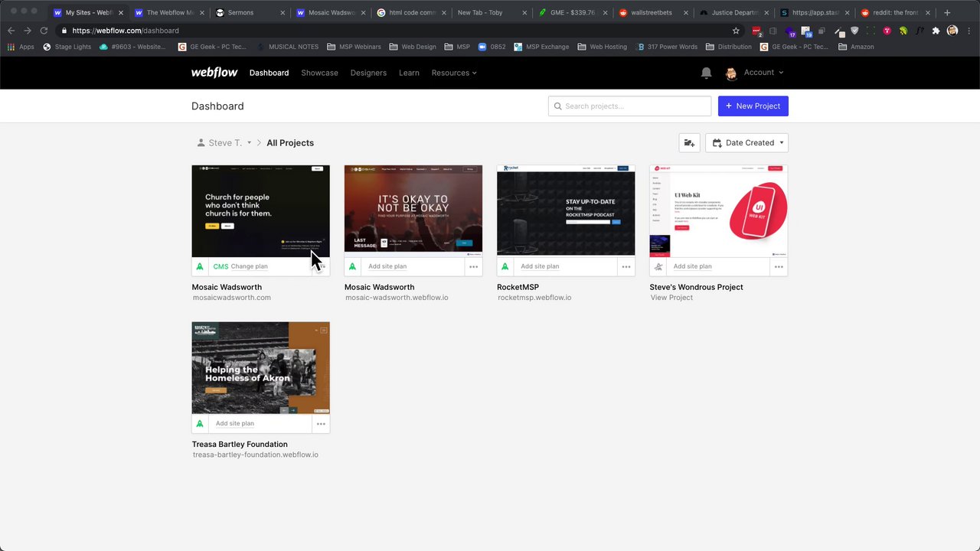Click the browser address bar URL
The image size is (980, 551).
pyautogui.click(x=126, y=31)
